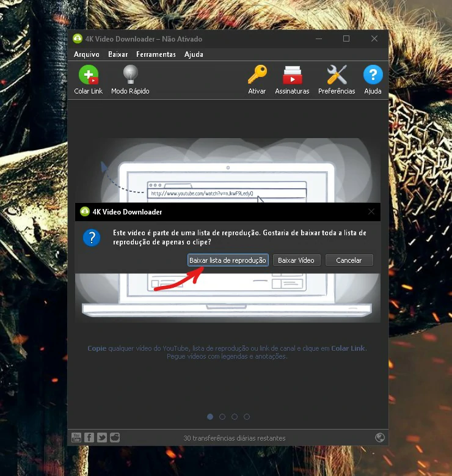Viewport: 452px width, 476px height.
Task: Select the second slide indicator dot
Action: (222, 417)
